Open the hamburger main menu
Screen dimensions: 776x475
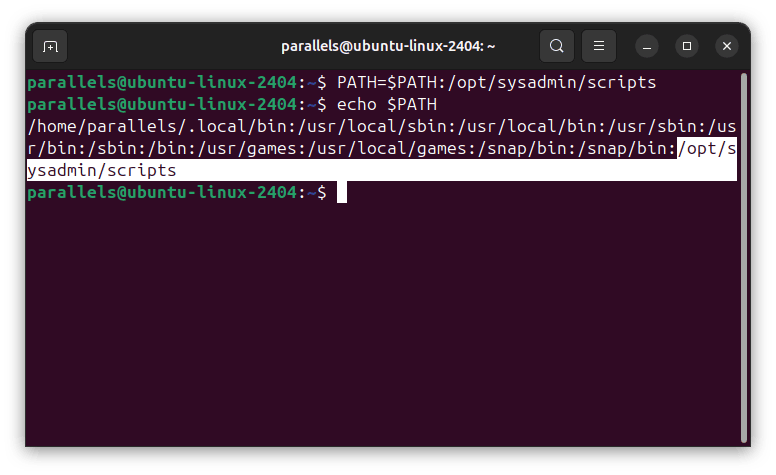[598, 46]
